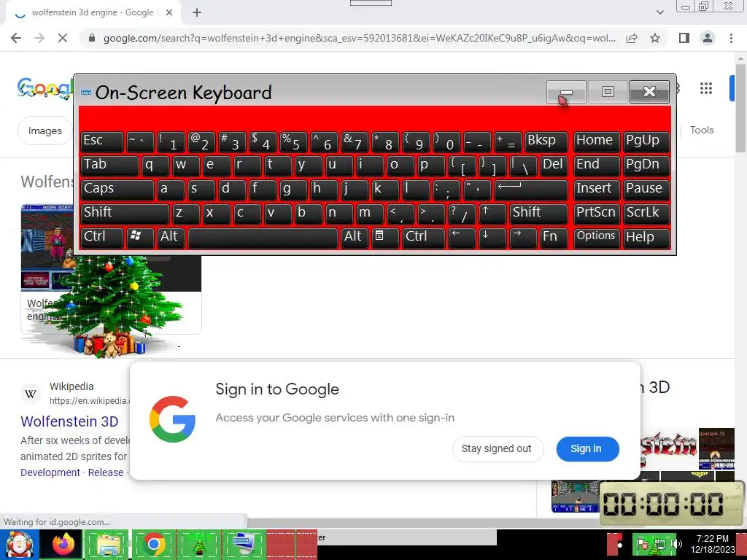
Task: Click the tab search chevron
Action: click(659, 12)
